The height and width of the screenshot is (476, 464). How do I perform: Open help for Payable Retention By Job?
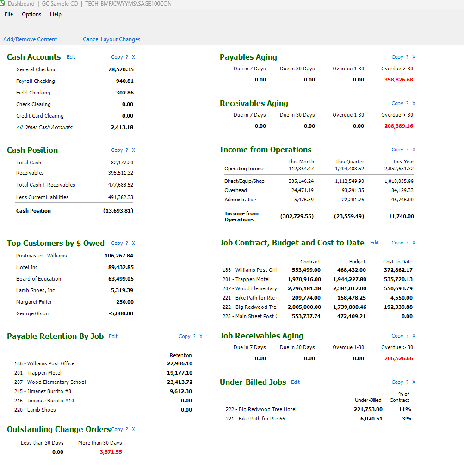click(194, 337)
